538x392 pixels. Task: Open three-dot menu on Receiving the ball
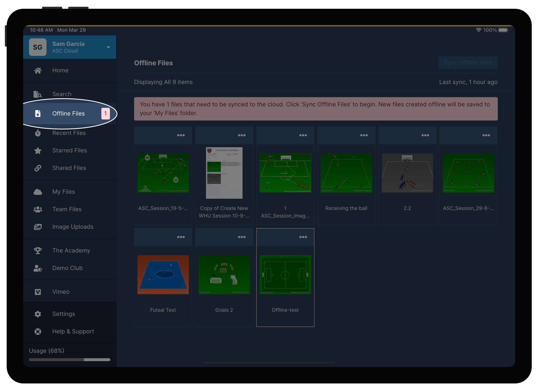(364, 135)
